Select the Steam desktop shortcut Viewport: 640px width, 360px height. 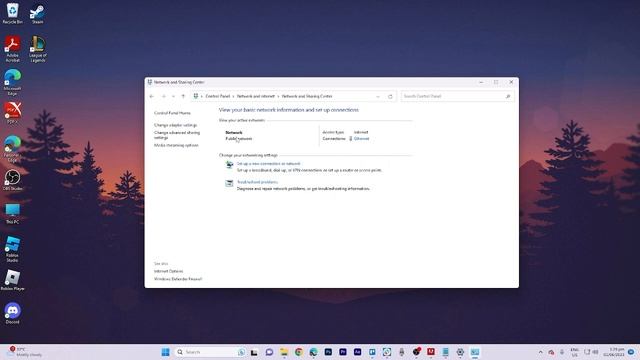(x=38, y=14)
